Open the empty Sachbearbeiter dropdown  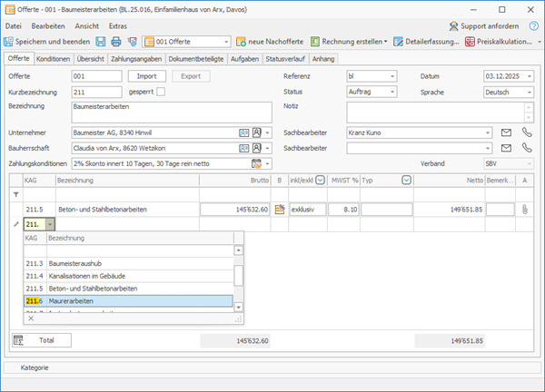[488, 149]
